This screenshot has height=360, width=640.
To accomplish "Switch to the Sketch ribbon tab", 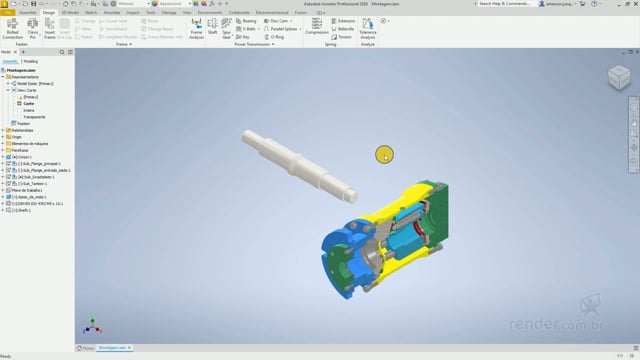I will tap(91, 13).
